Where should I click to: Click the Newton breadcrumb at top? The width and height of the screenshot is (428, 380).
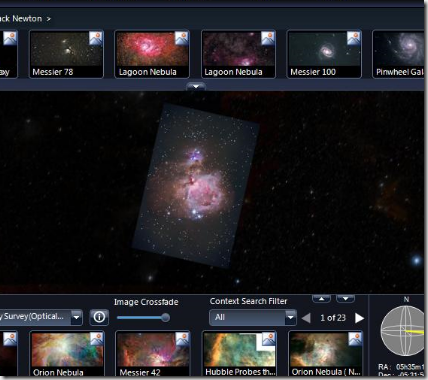click(27, 19)
